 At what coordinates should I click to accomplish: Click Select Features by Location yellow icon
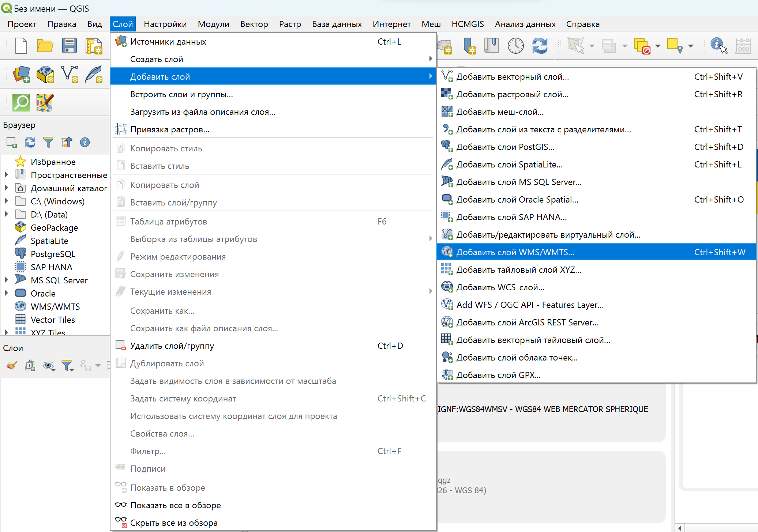click(x=675, y=46)
